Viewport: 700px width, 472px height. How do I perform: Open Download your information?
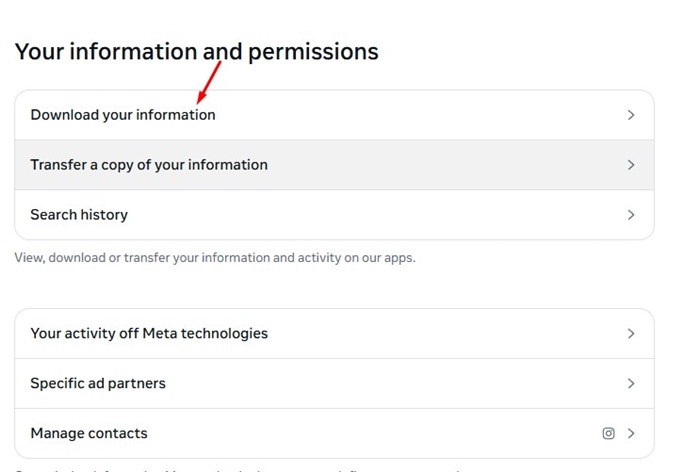(x=334, y=115)
